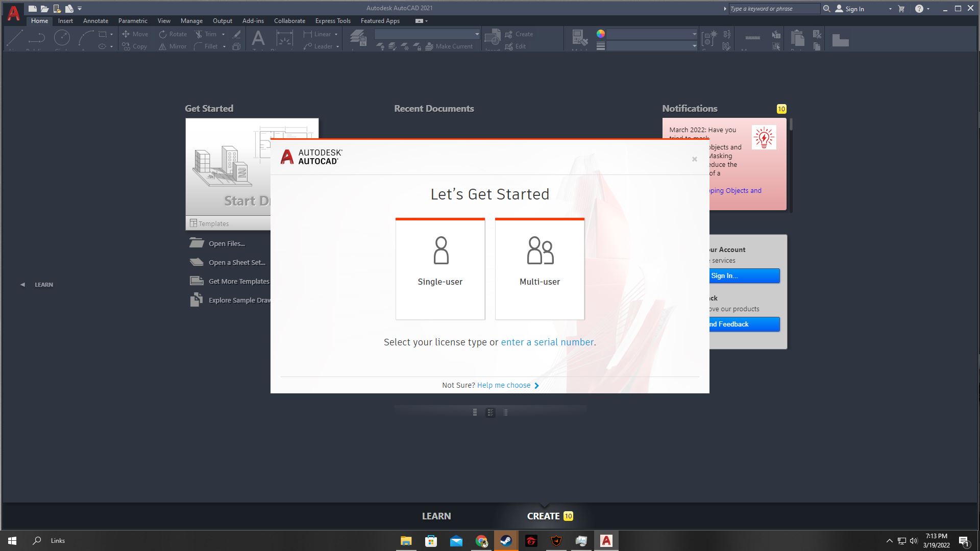This screenshot has height=551, width=980.
Task: Click the 'enter a serial number' link
Action: coord(547,342)
